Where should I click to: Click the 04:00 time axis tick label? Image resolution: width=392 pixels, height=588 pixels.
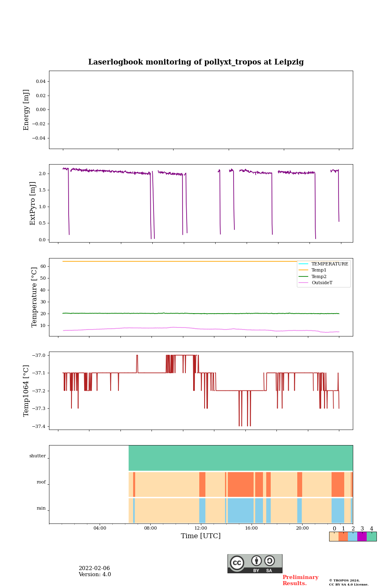coord(100,528)
